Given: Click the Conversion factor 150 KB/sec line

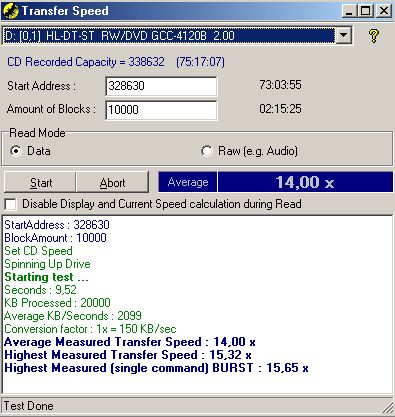Looking at the screenshot, I should [x=90, y=329].
